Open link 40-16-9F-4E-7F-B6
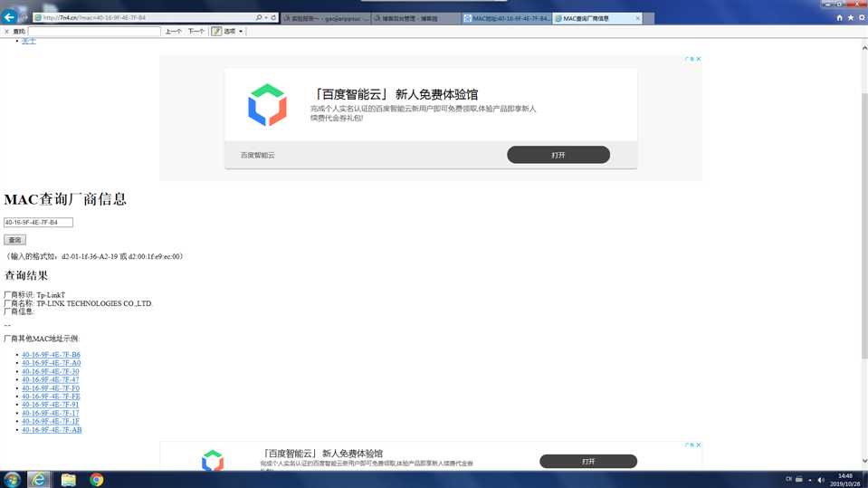The height and width of the screenshot is (488, 868). click(x=51, y=355)
